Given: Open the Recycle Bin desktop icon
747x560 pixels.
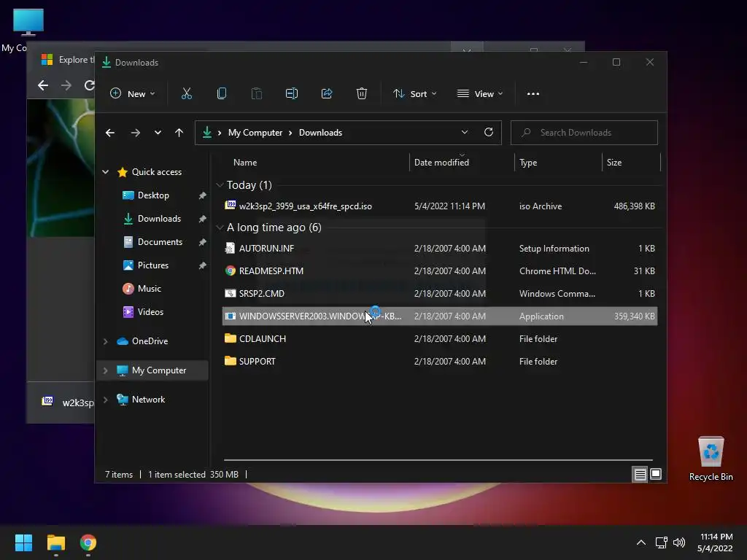Looking at the screenshot, I should click(x=711, y=459).
